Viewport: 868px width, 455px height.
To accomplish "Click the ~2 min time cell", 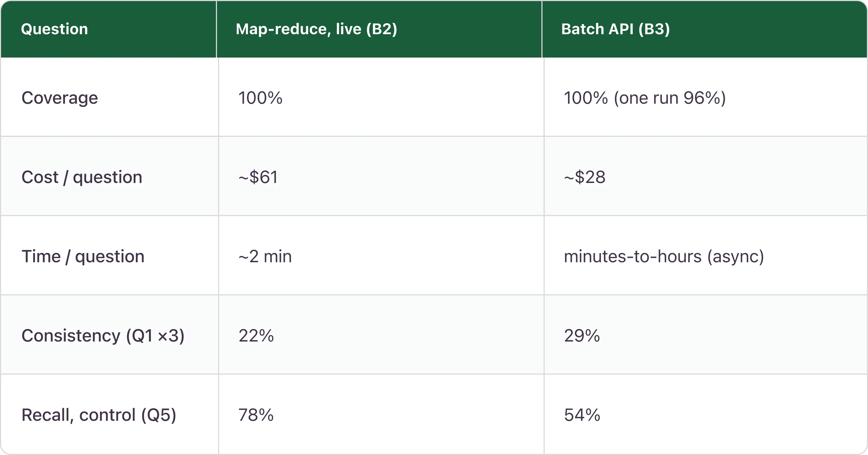I will pyautogui.click(x=265, y=256).
